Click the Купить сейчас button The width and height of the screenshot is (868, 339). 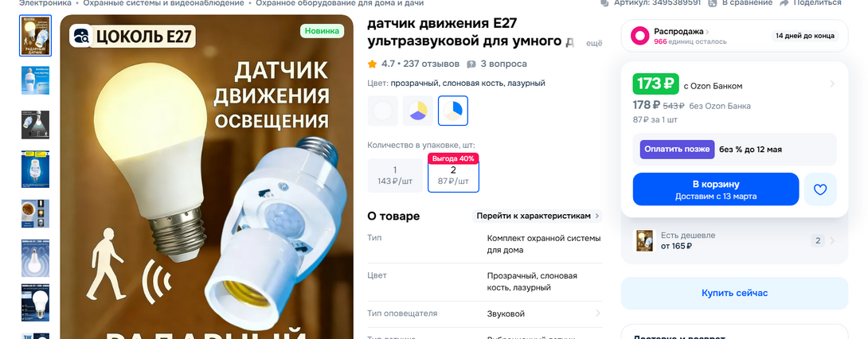734,293
